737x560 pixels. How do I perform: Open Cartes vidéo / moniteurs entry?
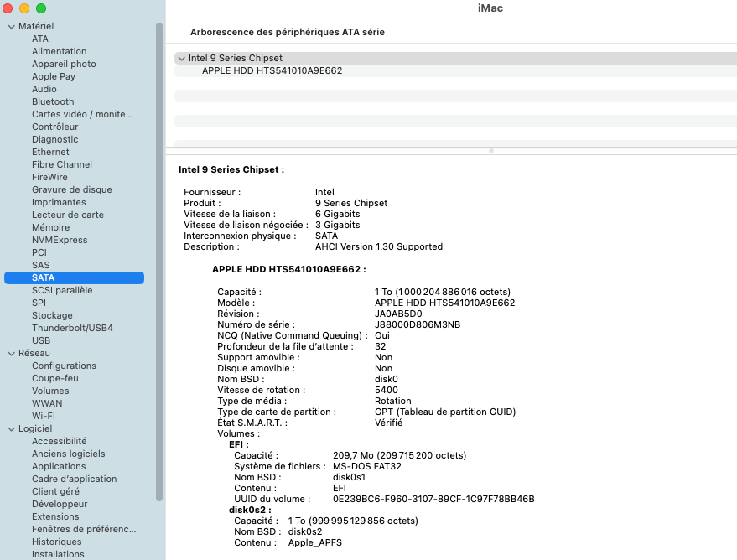82,114
